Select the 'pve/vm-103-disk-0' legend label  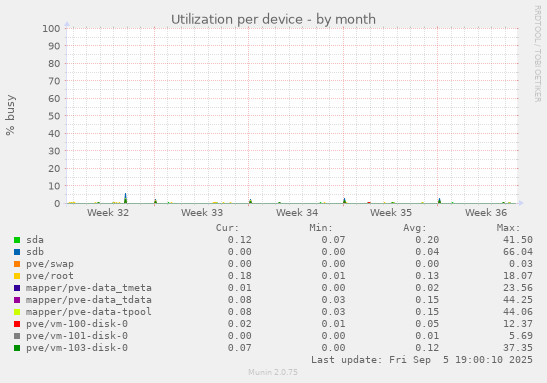coord(77,348)
